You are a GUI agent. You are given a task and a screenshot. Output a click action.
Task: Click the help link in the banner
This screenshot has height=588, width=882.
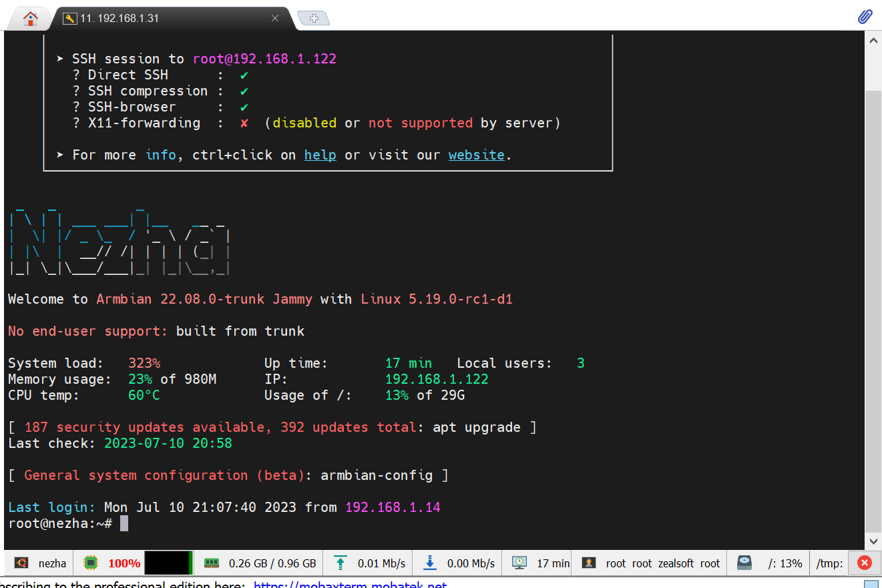tap(320, 155)
